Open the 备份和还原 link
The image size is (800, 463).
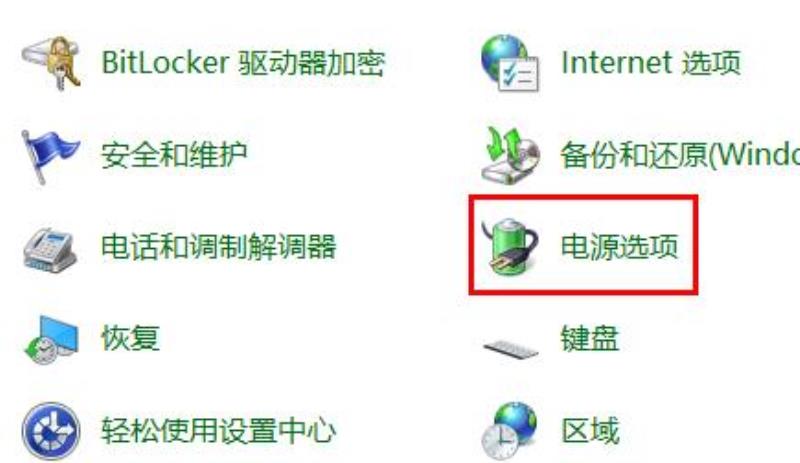(x=680, y=155)
